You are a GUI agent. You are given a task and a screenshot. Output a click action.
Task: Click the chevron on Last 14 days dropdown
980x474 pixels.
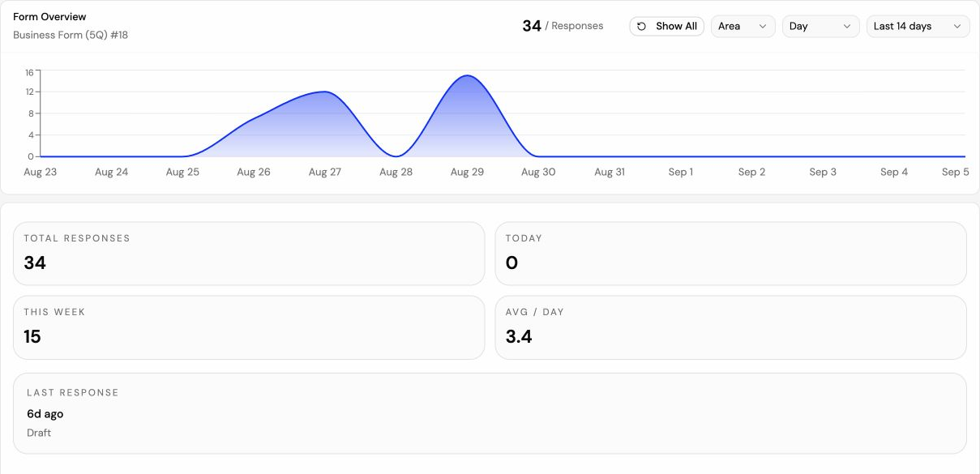[957, 27]
